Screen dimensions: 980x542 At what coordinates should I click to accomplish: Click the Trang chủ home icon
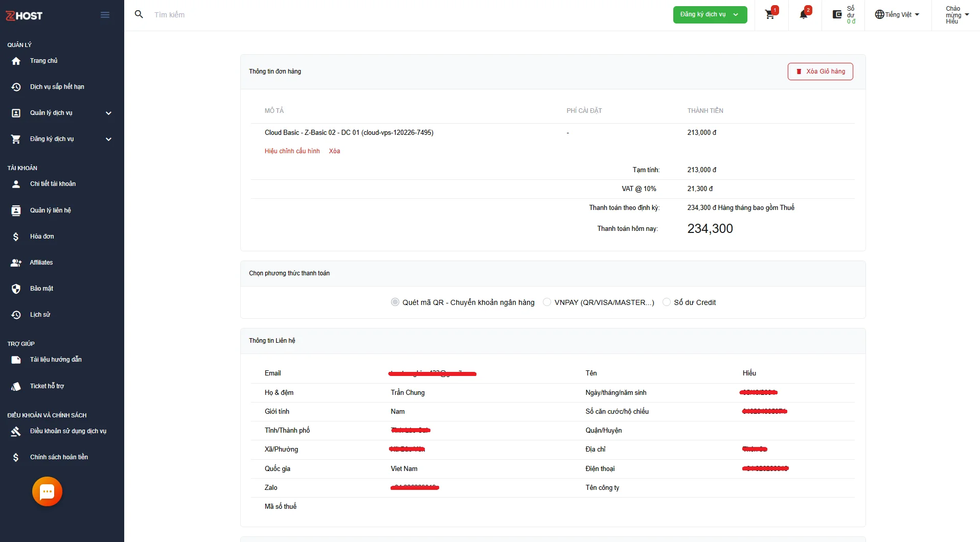(16, 61)
